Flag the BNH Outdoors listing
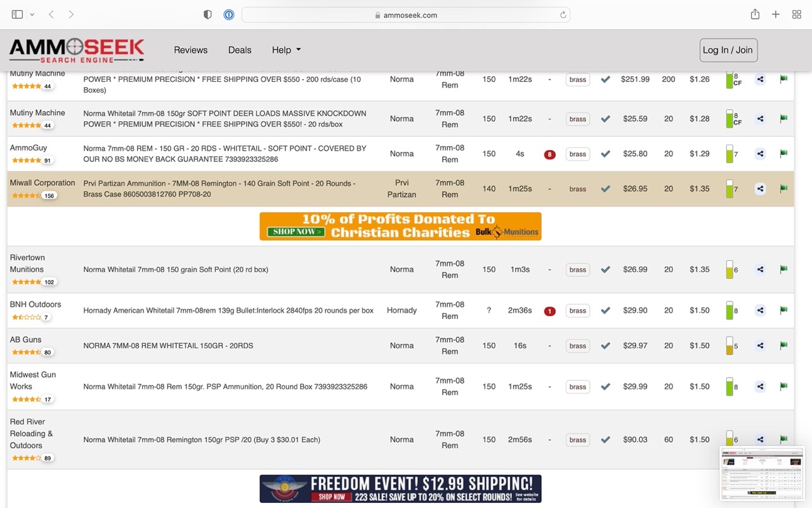Image resolution: width=812 pixels, height=508 pixels. click(783, 310)
